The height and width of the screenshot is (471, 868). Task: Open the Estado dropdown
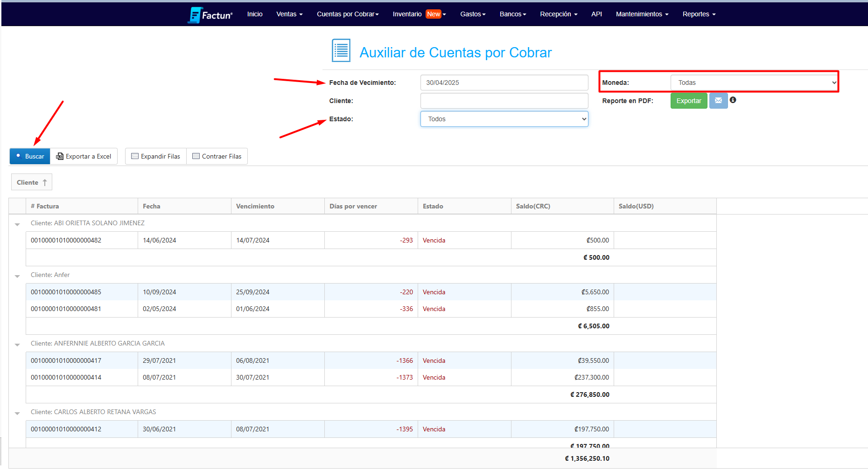(504, 119)
